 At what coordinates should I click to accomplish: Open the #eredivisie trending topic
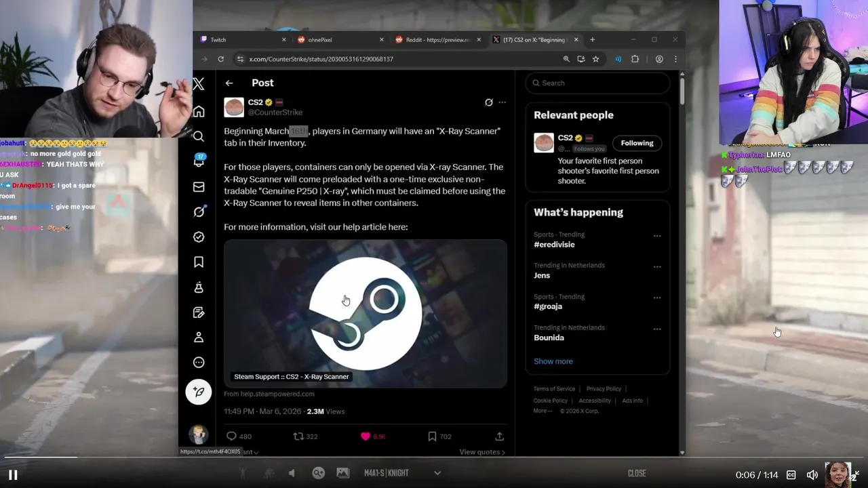click(554, 245)
